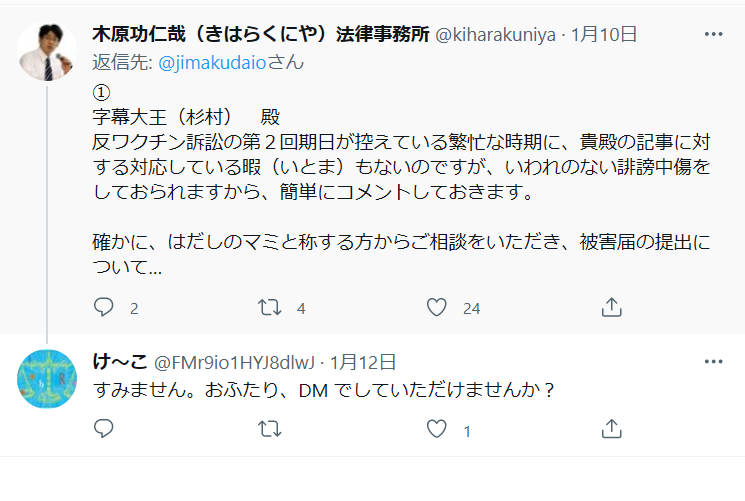Image resolution: width=745 pixels, height=501 pixels.
Task: Open the 1月10日 tweet timestamp
Action: 605,35
